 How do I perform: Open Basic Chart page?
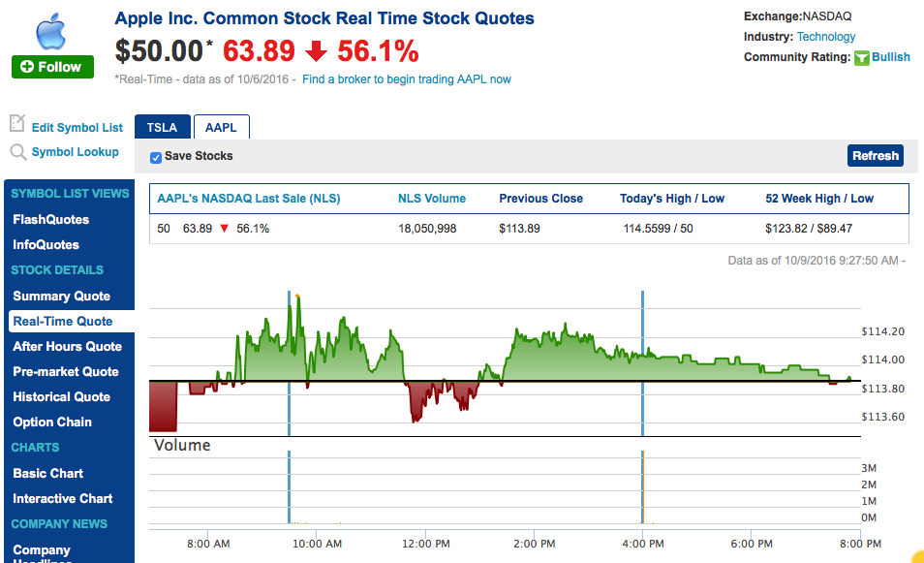tap(48, 474)
